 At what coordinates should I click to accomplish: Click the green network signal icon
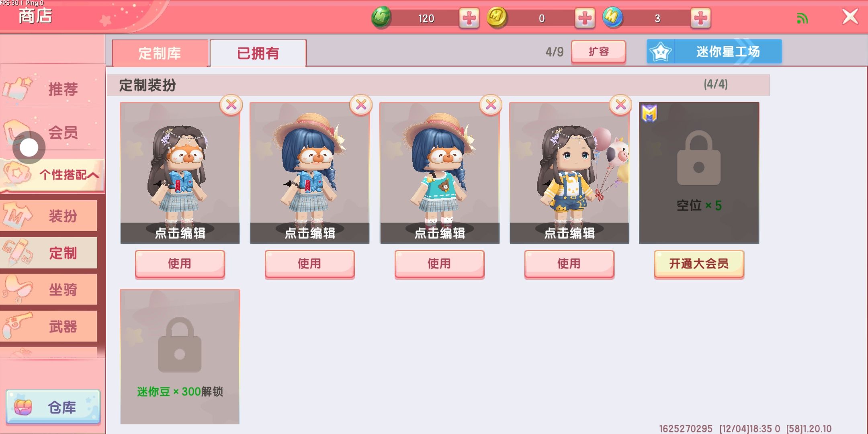802,18
